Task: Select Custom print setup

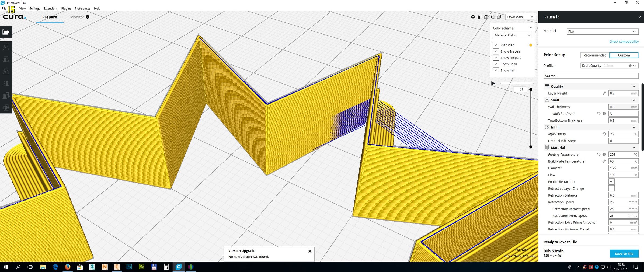Action: 624,55
